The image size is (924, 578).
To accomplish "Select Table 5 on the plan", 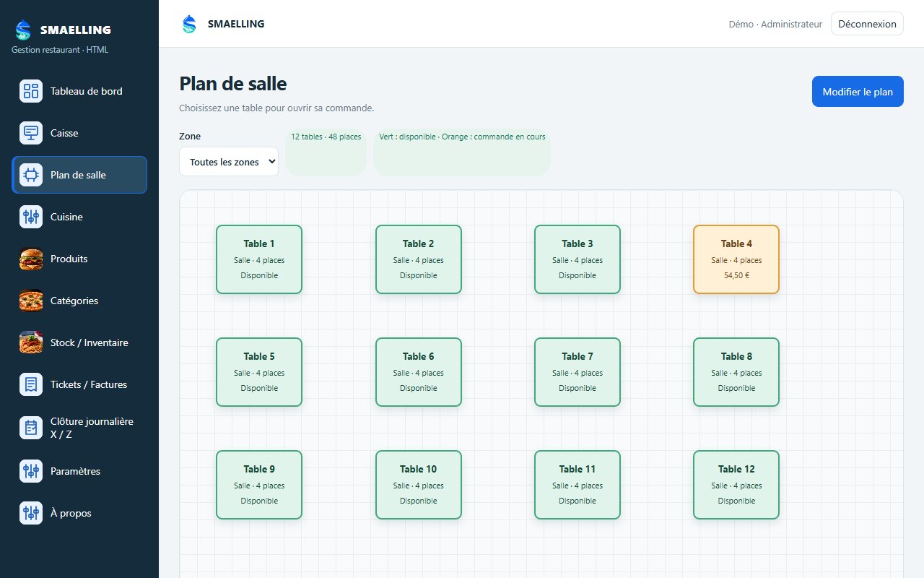I will coord(259,372).
